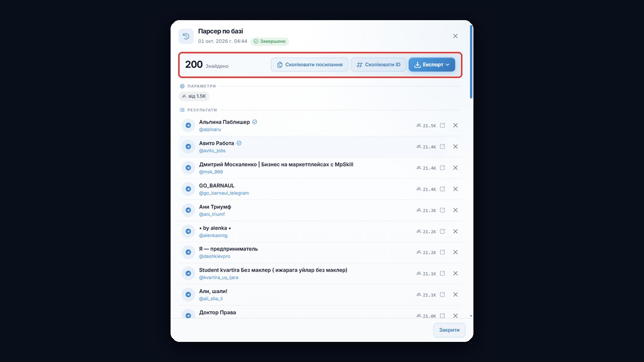644x362 pixels.
Task: Click the від 1.5K parameter chip
Action: coord(194,96)
